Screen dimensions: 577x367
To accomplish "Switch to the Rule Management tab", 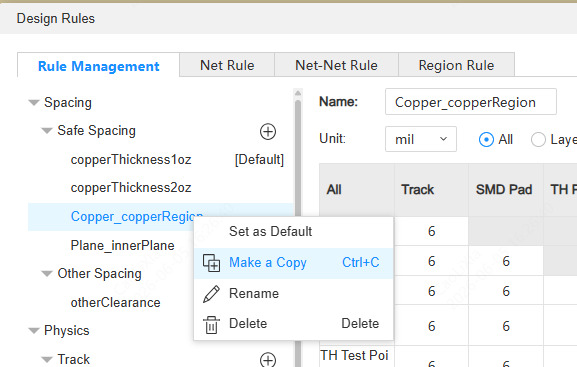I will pyautogui.click(x=98, y=66).
